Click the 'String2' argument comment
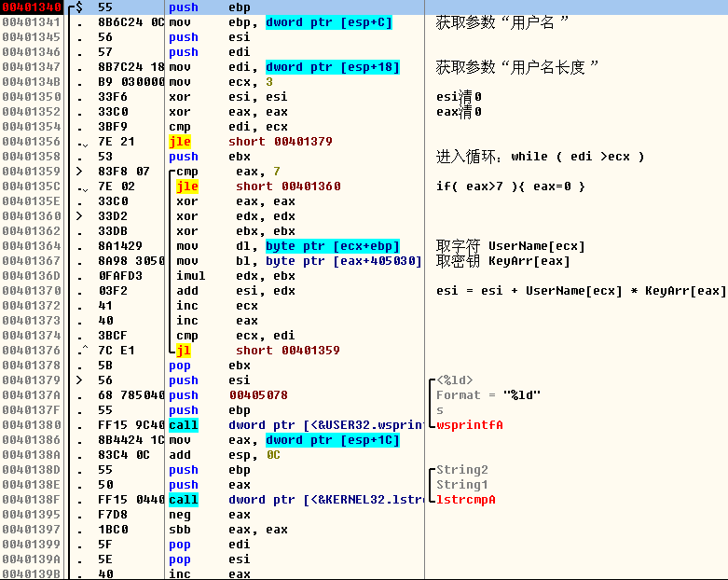Screen dimensions: 728x580 (x=462, y=469)
